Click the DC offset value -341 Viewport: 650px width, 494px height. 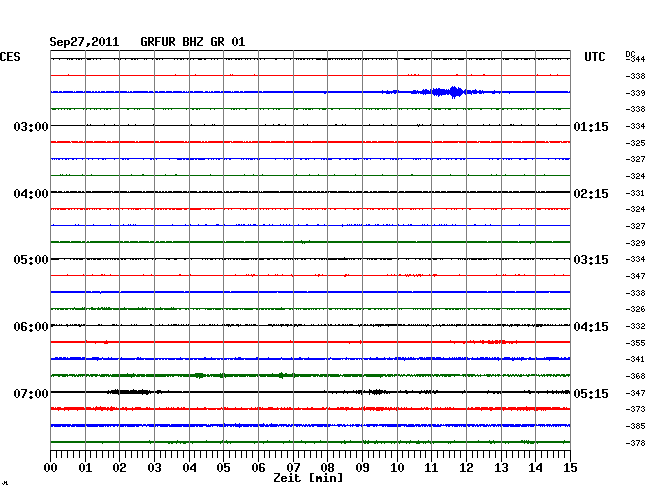click(x=635, y=360)
